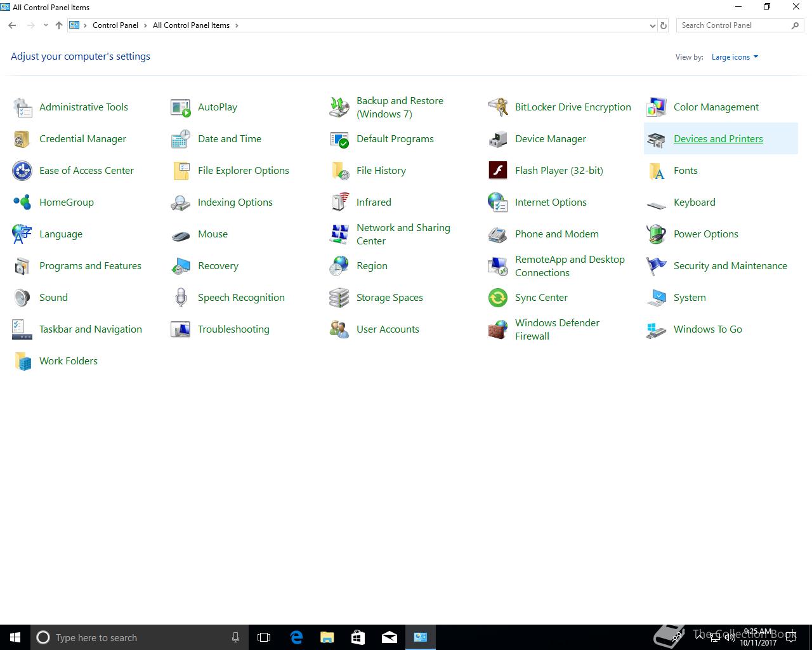Open the AutoPlay icon
Screen dimensions: 812x650
[181, 107]
